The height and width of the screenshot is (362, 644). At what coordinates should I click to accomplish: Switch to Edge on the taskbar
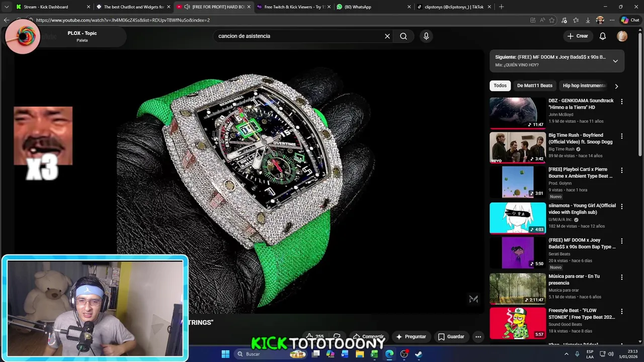[x=389, y=354]
